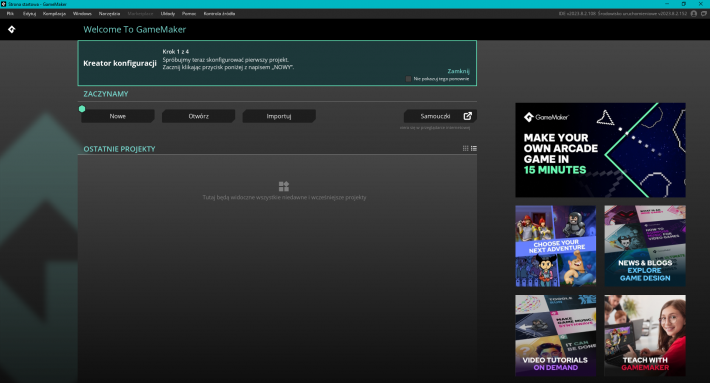
Task: Click the external link icon on Samouczki
Action: (468, 116)
